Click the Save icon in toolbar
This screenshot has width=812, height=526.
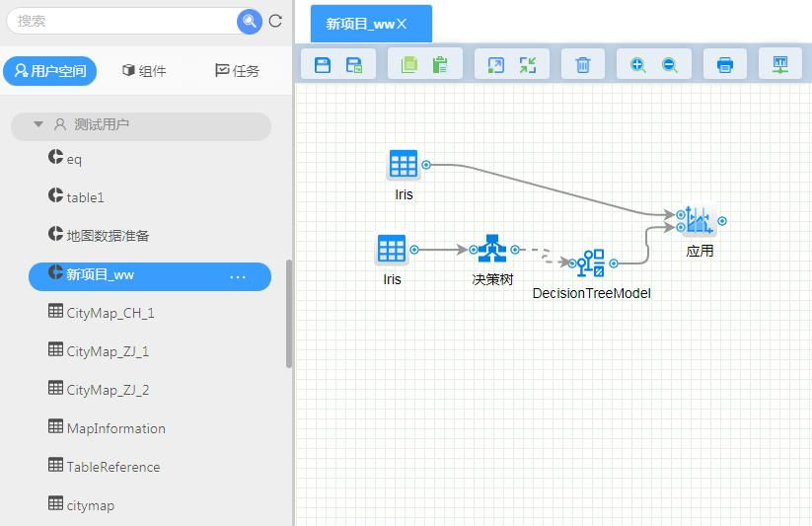coord(323,65)
